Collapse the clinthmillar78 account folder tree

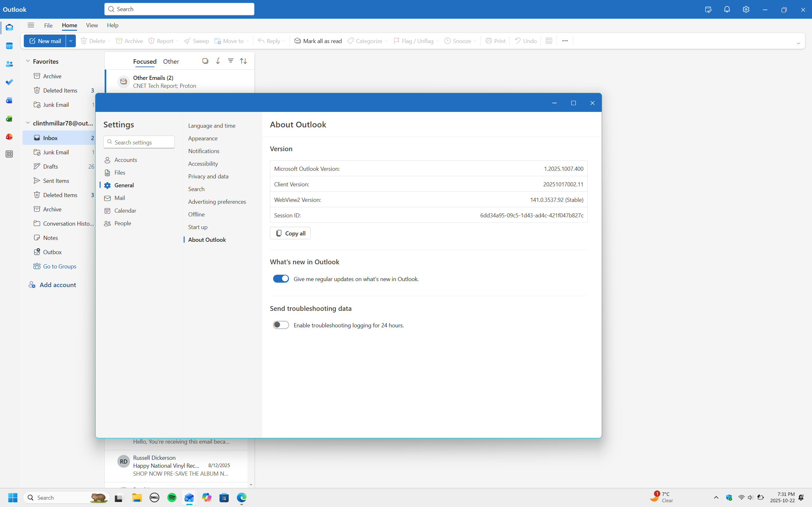(28, 123)
